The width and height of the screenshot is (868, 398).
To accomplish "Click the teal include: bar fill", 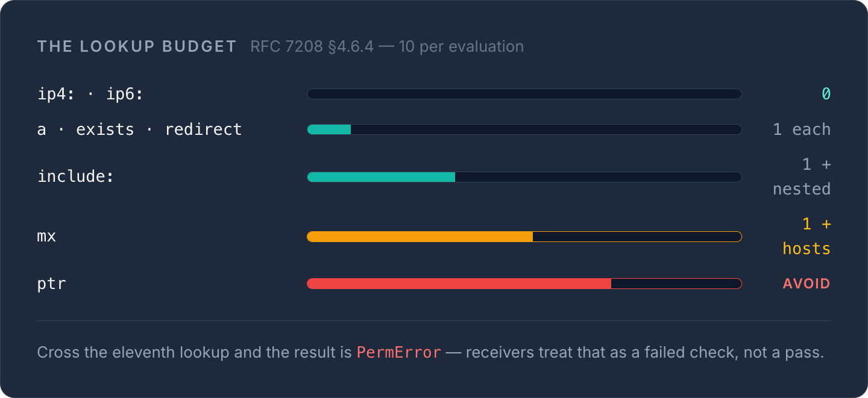I will 381,177.
